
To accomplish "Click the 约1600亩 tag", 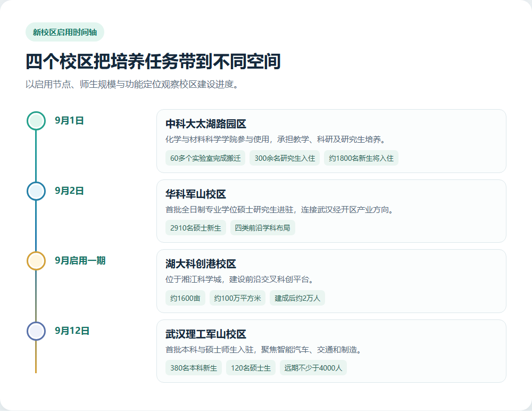I will 185,298.
